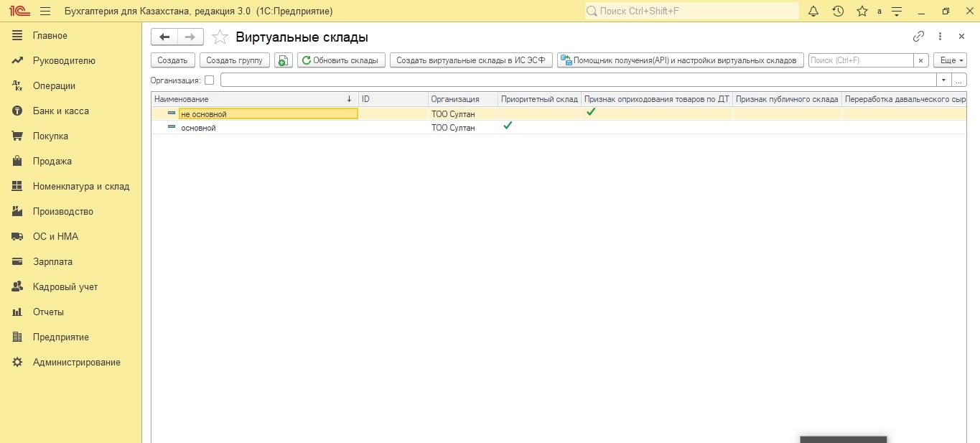This screenshot has width=980, height=443.
Task: Open the three-dots form options menu
Action: 940,37
